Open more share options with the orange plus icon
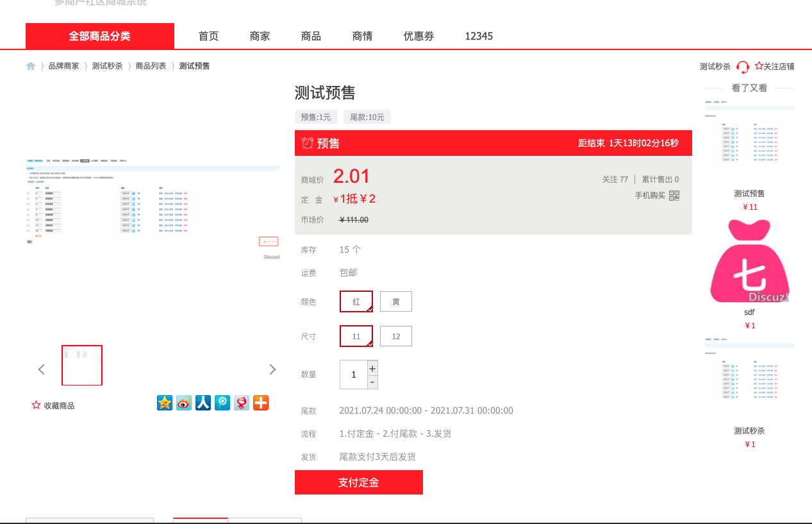This screenshot has width=812, height=524. [261, 403]
